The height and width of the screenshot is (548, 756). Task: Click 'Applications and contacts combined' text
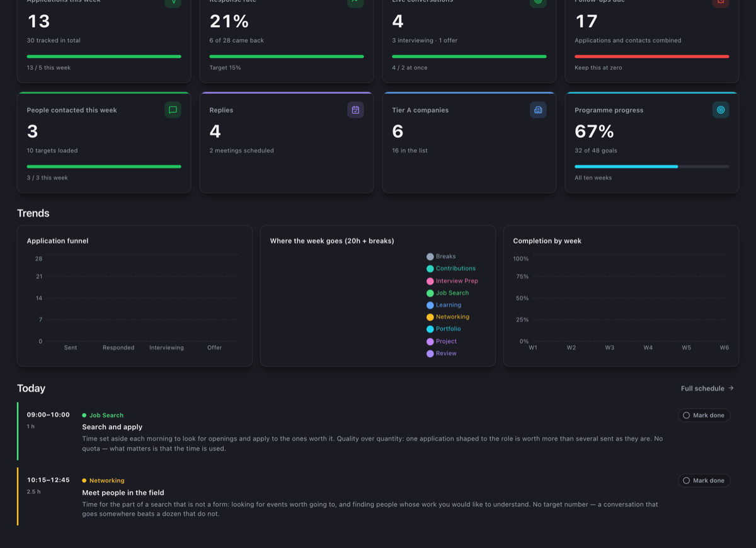(x=628, y=40)
